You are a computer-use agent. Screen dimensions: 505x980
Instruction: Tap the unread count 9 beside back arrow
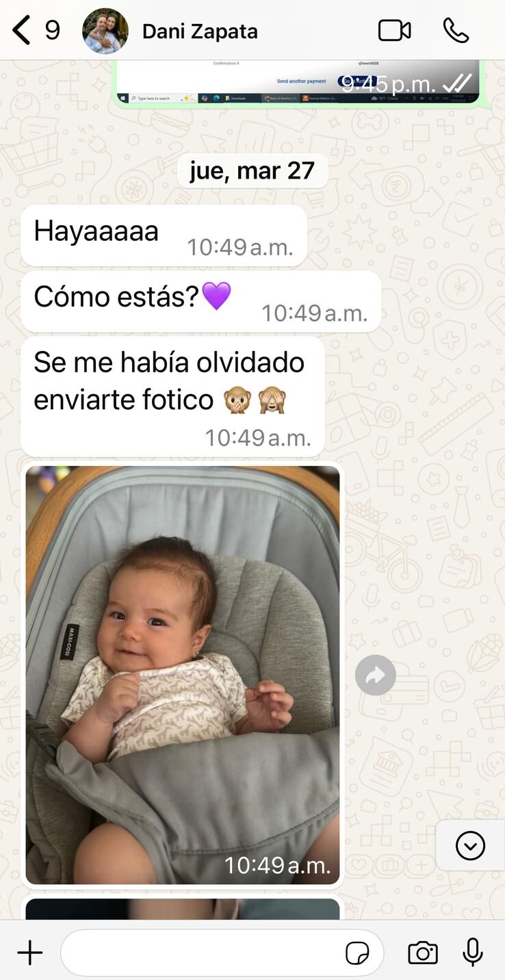coord(53,31)
